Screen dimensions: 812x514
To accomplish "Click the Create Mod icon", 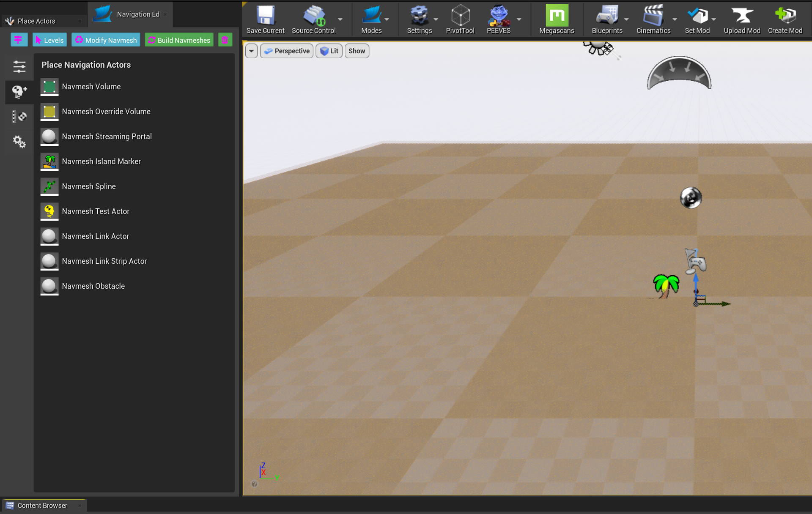I will [x=785, y=16].
